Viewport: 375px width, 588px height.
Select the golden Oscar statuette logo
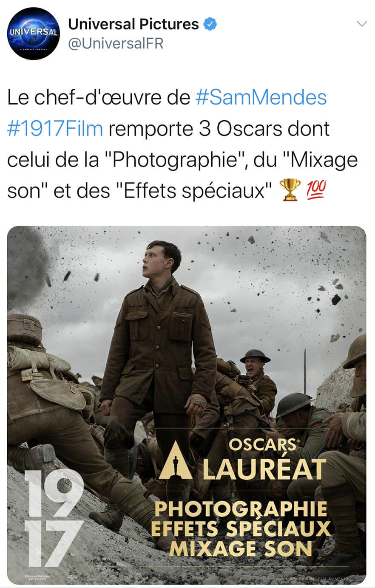(x=175, y=461)
